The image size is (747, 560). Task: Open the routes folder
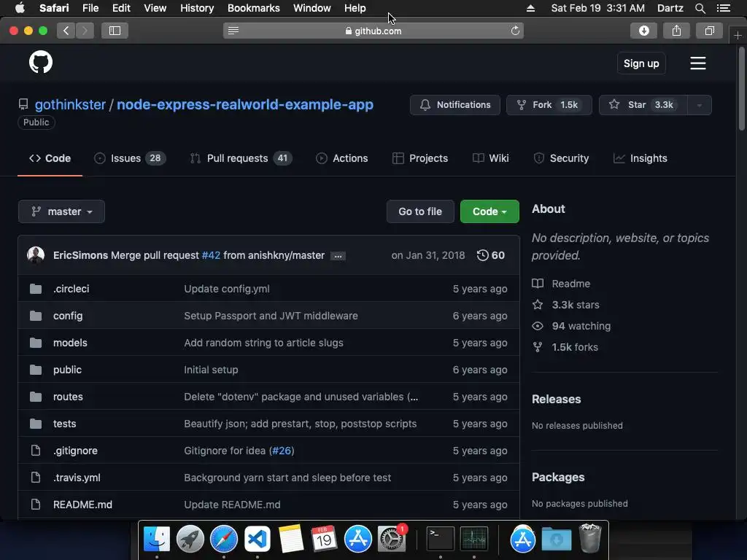click(68, 397)
